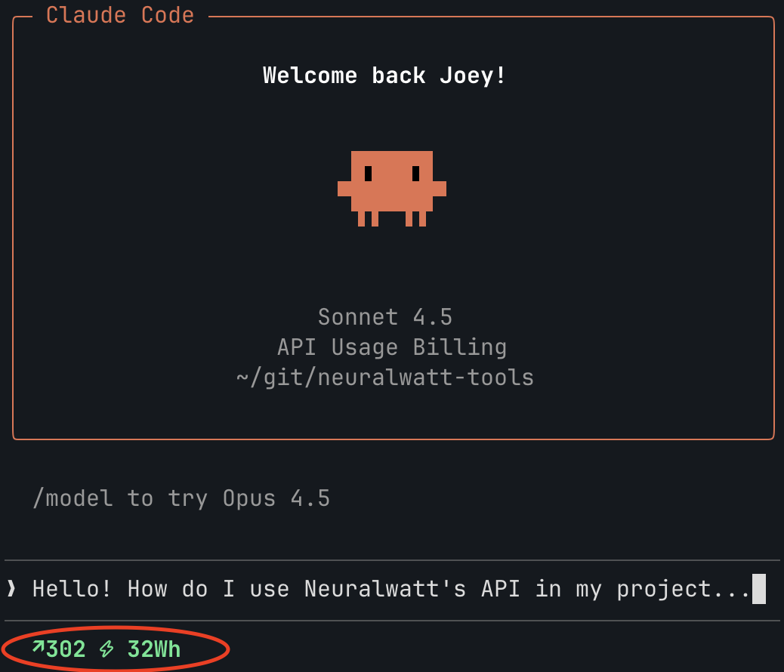Click the lightning bolt energy icon
This screenshot has height=672, width=784.
106,649
